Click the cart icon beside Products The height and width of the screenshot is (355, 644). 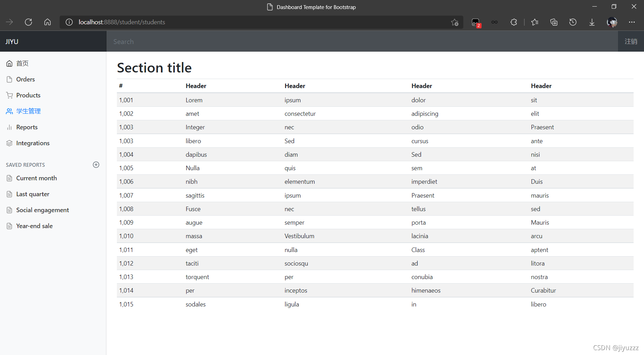[9, 95]
